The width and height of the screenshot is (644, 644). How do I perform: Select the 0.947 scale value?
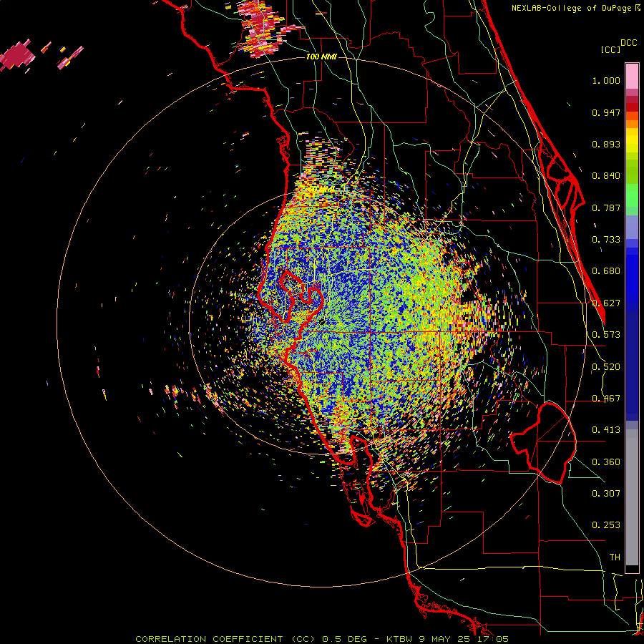[606, 112]
